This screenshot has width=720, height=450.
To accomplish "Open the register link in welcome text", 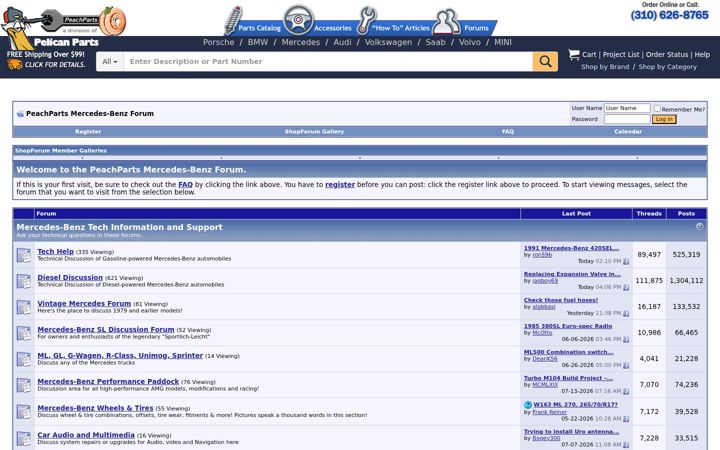I will click(340, 185).
